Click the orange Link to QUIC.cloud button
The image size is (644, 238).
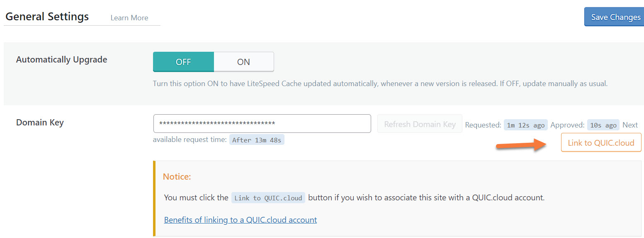click(601, 142)
